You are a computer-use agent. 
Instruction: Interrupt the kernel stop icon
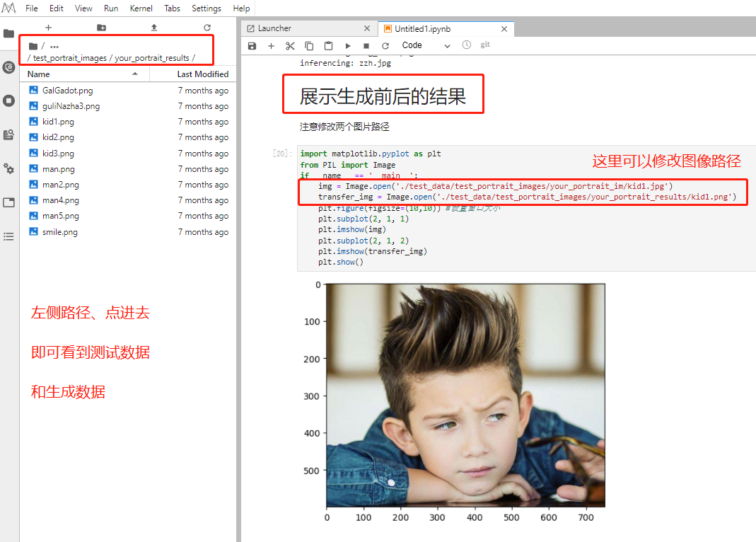point(366,46)
